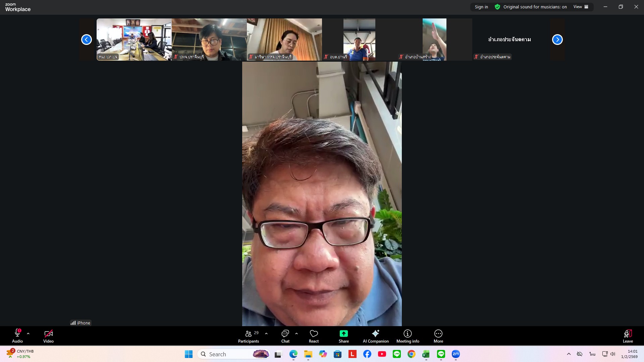This screenshot has width=644, height=362.
Task: Expand the Participants options caret
Action: 266,334
